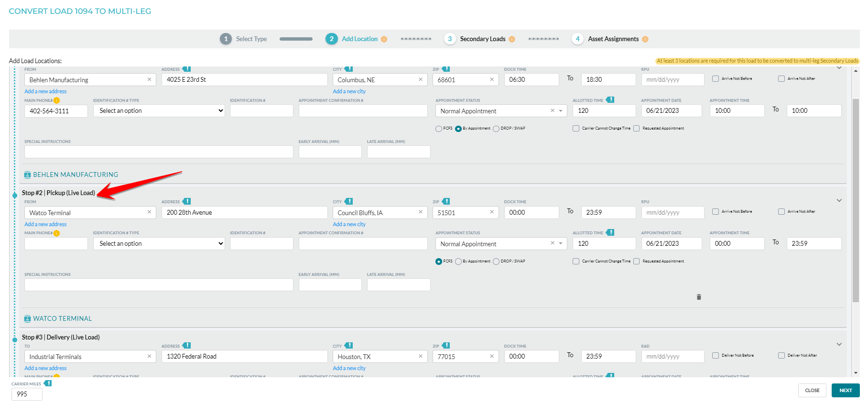Screen dimensions: 868x404
Task: Click the Carrier Miles info flag icon
Action: pyautogui.click(x=48, y=383)
